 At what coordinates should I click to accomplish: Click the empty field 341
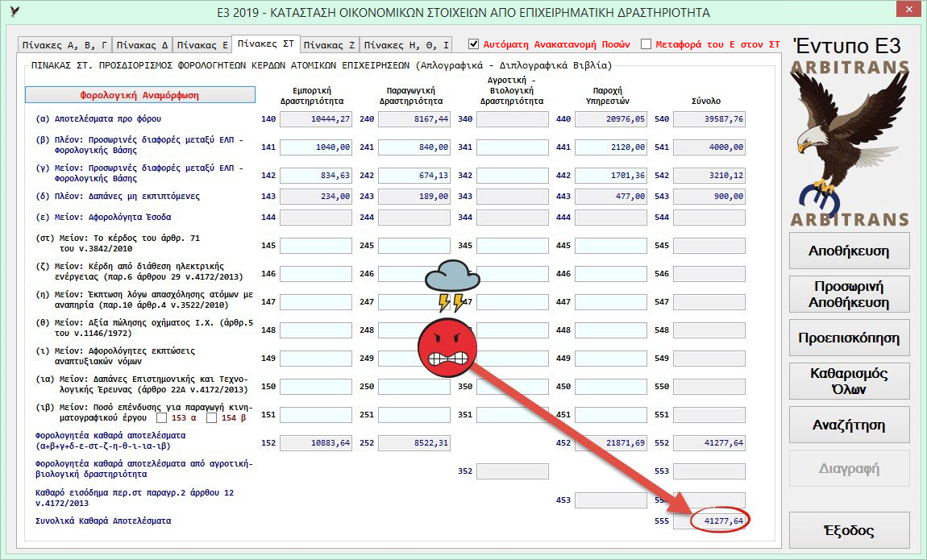pyautogui.click(x=513, y=147)
